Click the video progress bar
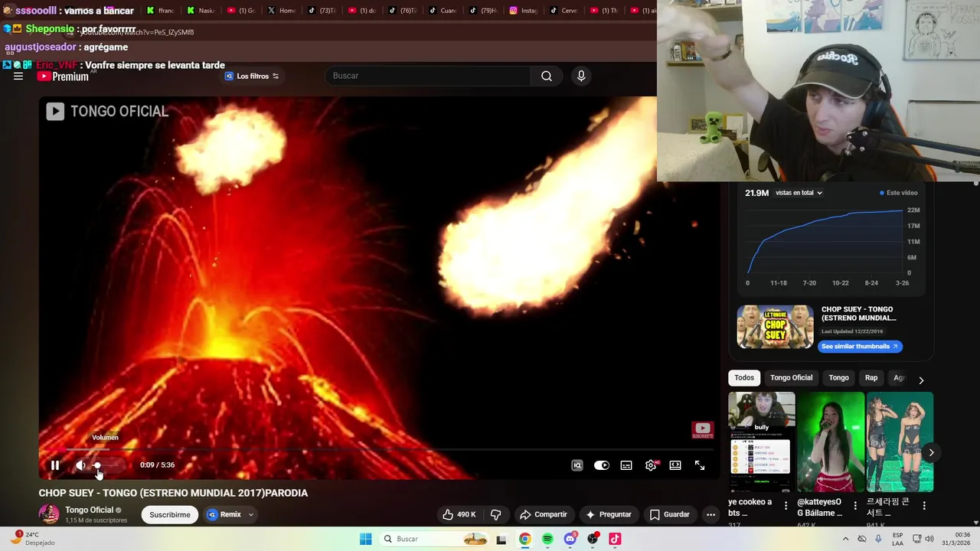The width and height of the screenshot is (980, 551). tap(379, 449)
